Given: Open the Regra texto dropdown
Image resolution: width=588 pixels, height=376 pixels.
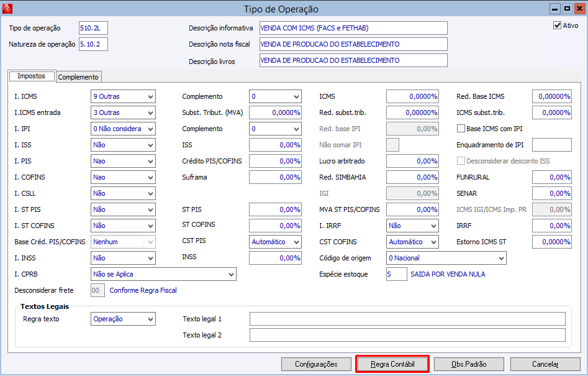Looking at the screenshot, I should (x=123, y=319).
